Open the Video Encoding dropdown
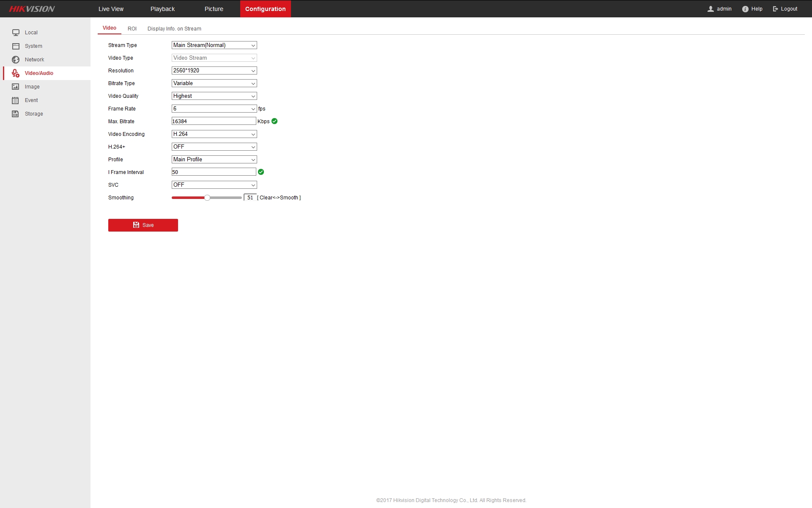 click(214, 134)
